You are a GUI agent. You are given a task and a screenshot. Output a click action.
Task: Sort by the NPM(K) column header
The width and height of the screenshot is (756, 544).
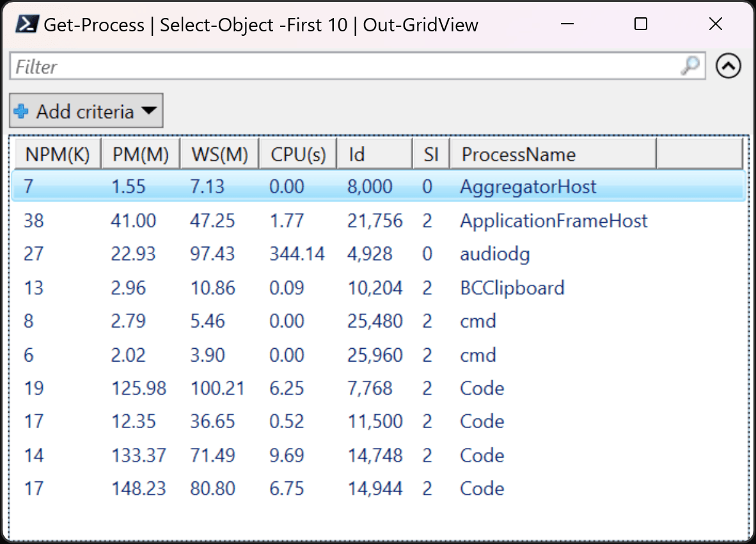(x=58, y=154)
